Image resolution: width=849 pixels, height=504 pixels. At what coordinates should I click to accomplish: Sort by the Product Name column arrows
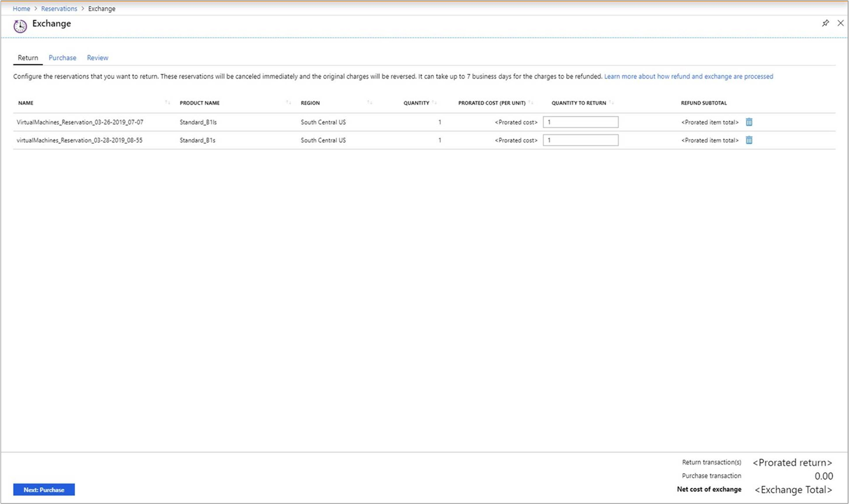(x=288, y=102)
